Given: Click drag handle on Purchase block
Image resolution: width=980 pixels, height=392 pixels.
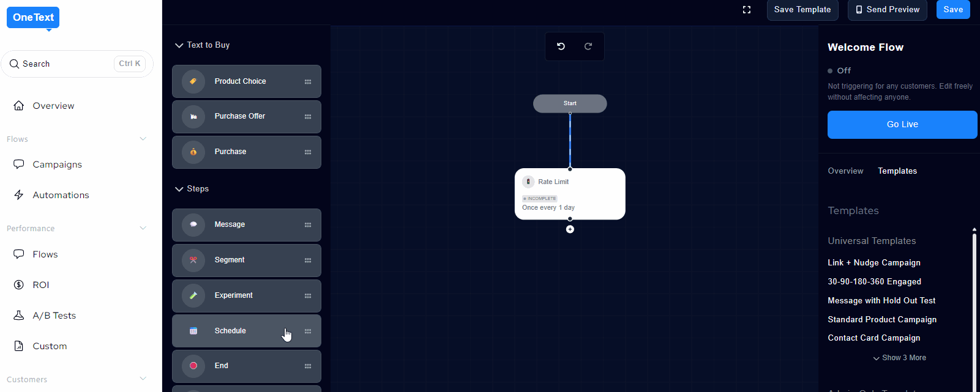Looking at the screenshot, I should pyautogui.click(x=308, y=152).
